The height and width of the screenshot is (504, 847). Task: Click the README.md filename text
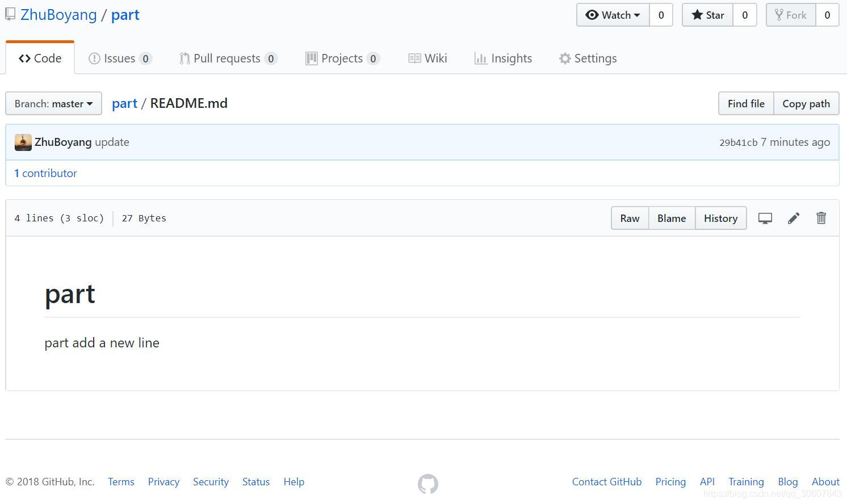point(189,103)
